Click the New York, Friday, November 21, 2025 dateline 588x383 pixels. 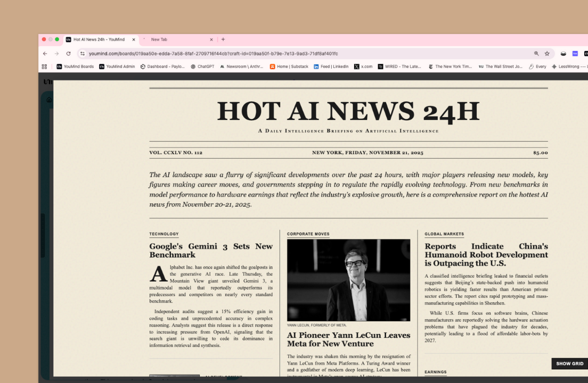(x=367, y=153)
